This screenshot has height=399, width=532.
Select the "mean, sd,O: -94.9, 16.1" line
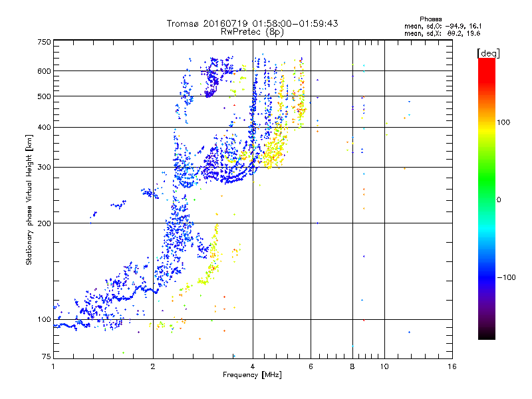443,26
